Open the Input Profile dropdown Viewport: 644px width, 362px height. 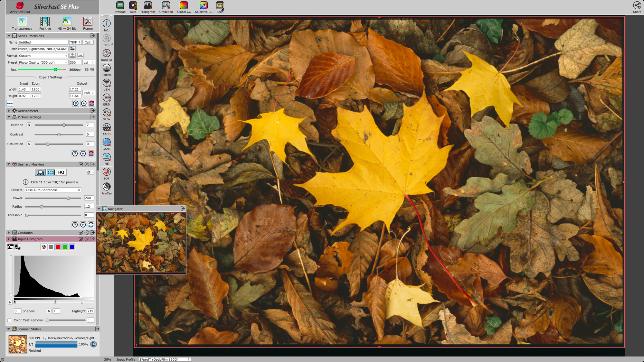point(164,359)
